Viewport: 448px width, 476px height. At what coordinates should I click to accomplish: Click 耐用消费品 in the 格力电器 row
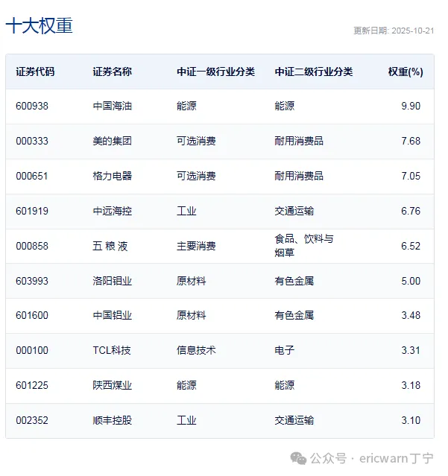tap(299, 176)
